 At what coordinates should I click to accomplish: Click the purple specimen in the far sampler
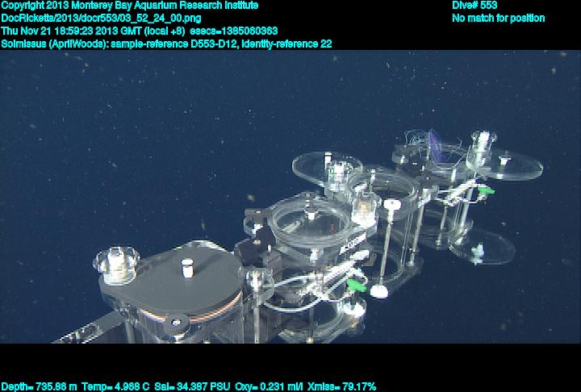436,146
